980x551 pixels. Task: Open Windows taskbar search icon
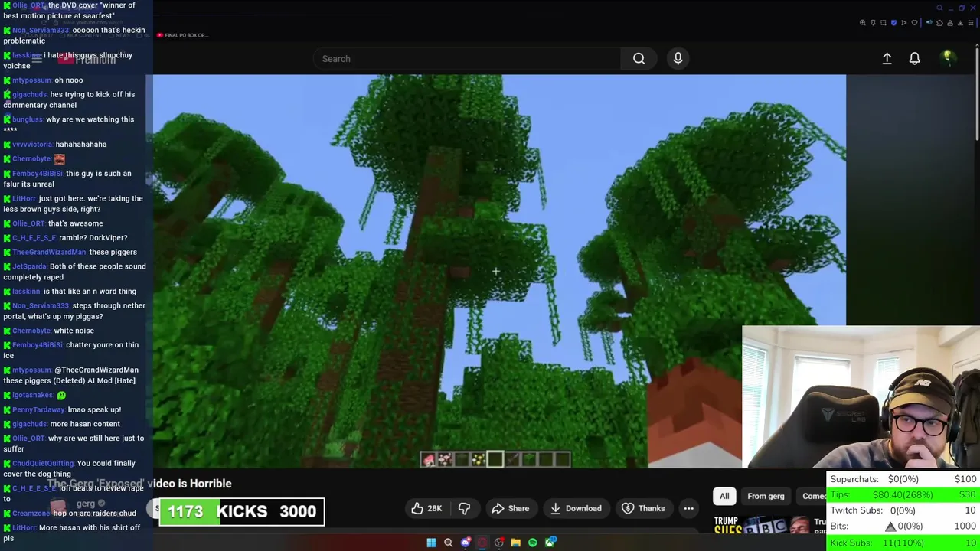click(448, 543)
